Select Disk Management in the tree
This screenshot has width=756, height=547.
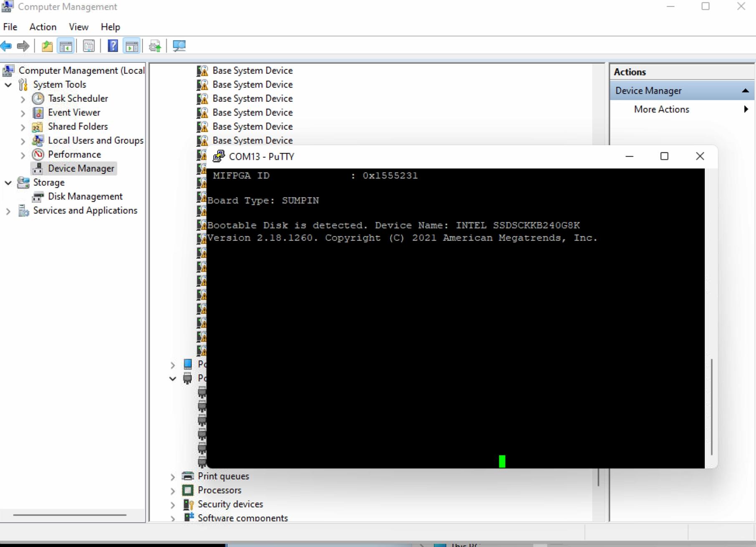coord(85,196)
